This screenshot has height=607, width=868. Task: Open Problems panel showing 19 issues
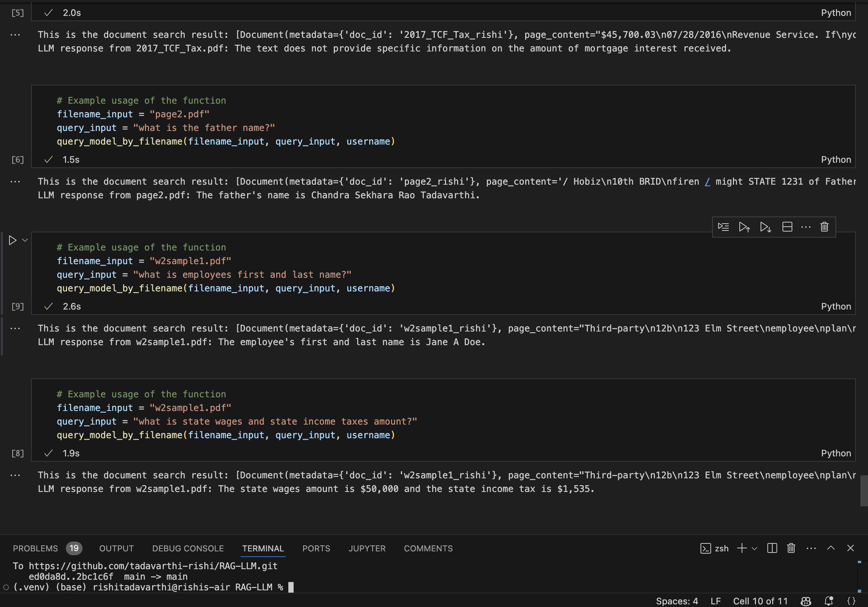click(35, 548)
